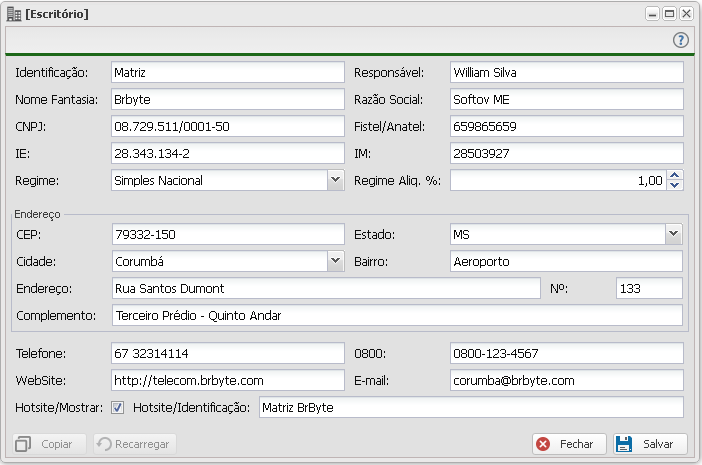Focus the Complemento address field
This screenshot has height=465, width=702.
pos(396,316)
